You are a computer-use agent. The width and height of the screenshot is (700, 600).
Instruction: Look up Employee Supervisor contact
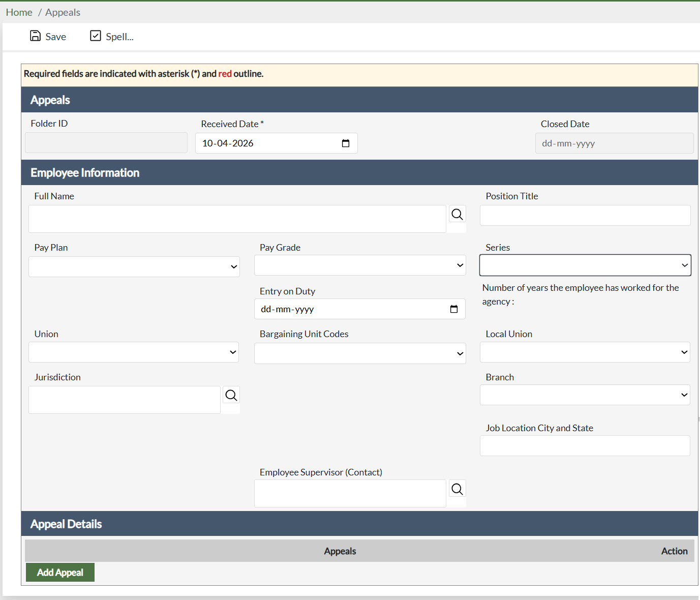457,489
